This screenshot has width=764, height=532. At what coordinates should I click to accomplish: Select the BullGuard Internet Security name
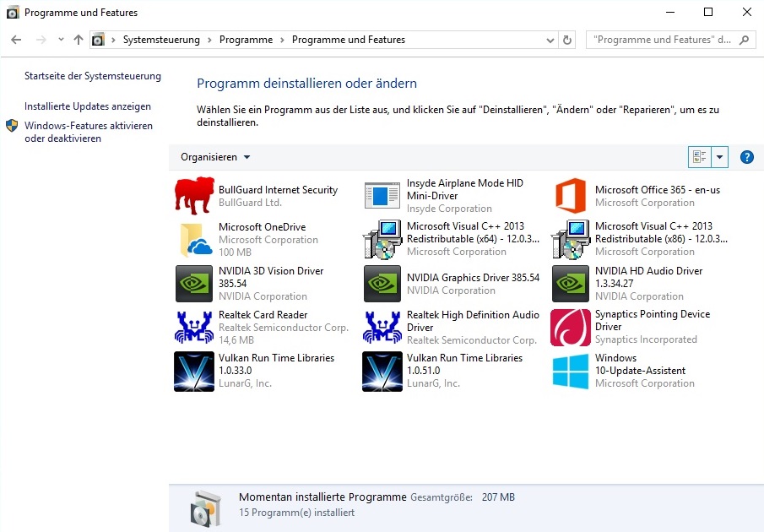coord(279,190)
